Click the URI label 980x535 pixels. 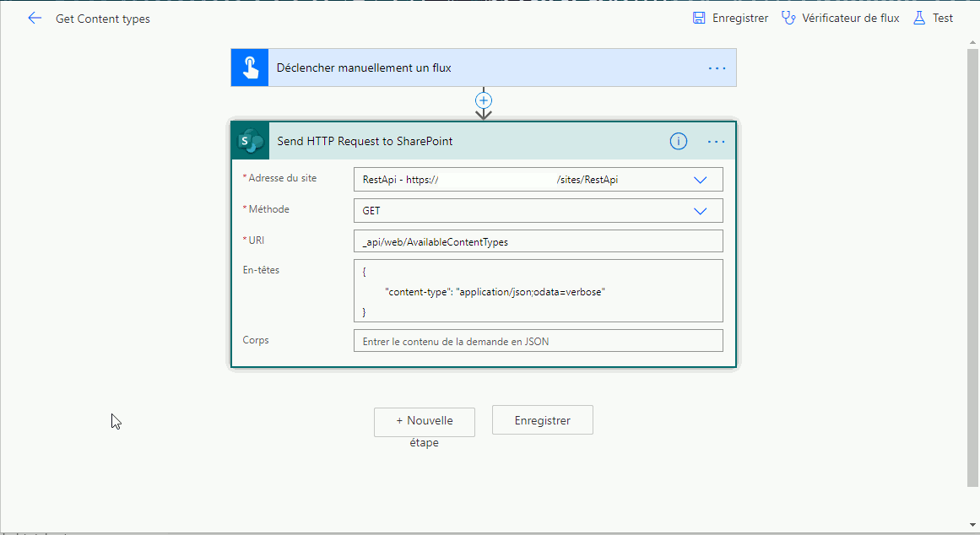(257, 240)
